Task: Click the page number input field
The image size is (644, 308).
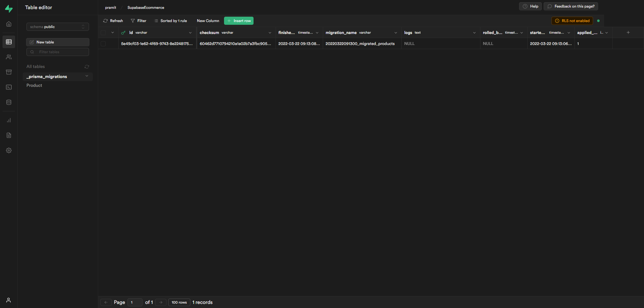Action: tap(135, 302)
